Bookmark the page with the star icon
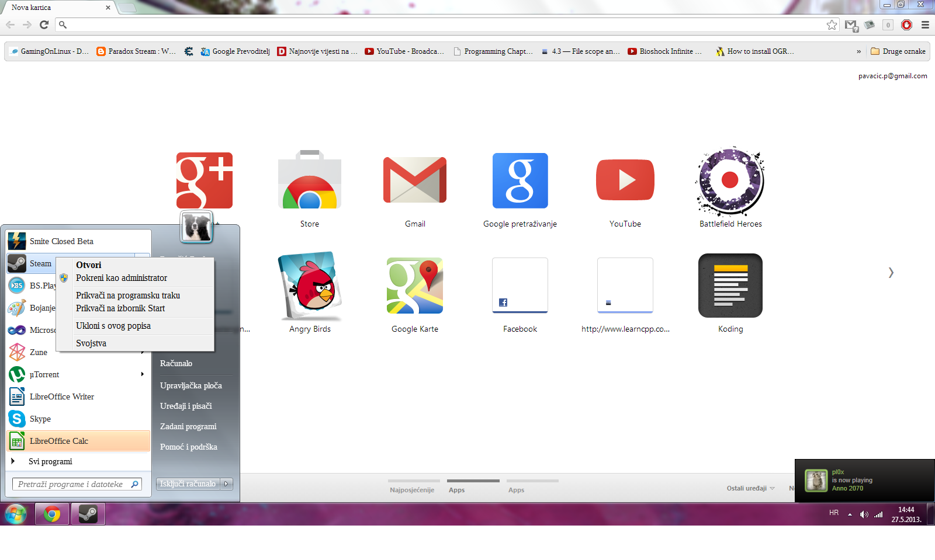935x560 pixels. pyautogui.click(x=832, y=25)
